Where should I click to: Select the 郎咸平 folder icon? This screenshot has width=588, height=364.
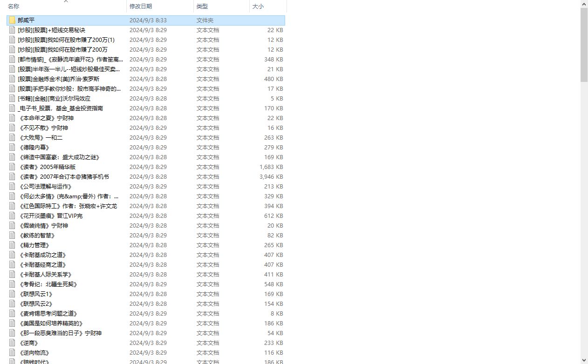pyautogui.click(x=12, y=20)
